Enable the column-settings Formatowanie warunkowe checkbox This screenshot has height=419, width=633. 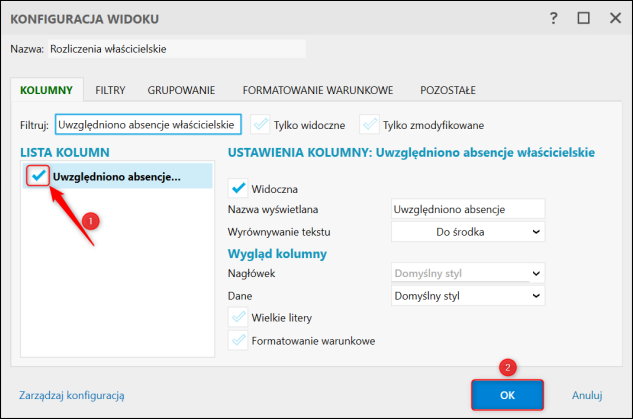point(238,340)
